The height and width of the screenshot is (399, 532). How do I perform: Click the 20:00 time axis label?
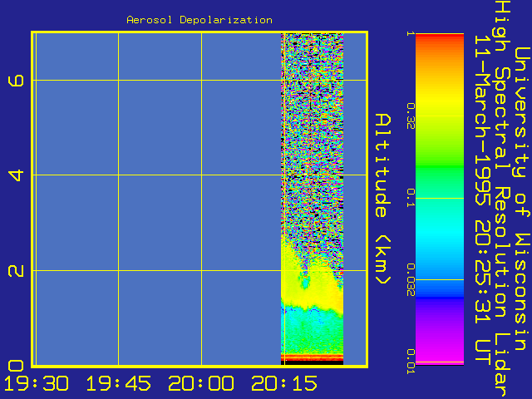point(201,384)
